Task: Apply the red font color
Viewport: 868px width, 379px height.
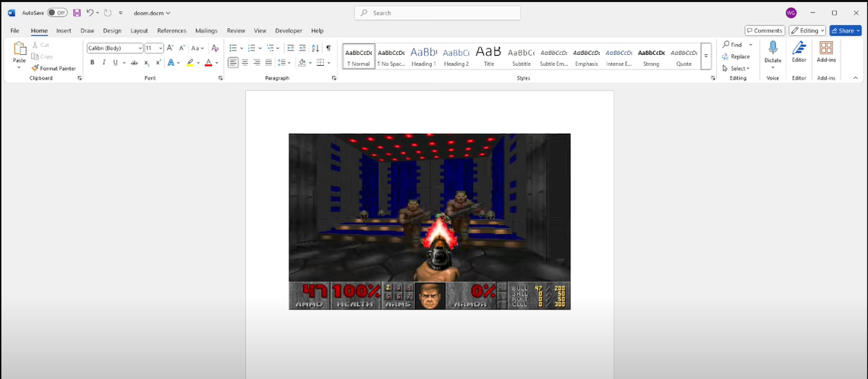Action: (x=208, y=62)
